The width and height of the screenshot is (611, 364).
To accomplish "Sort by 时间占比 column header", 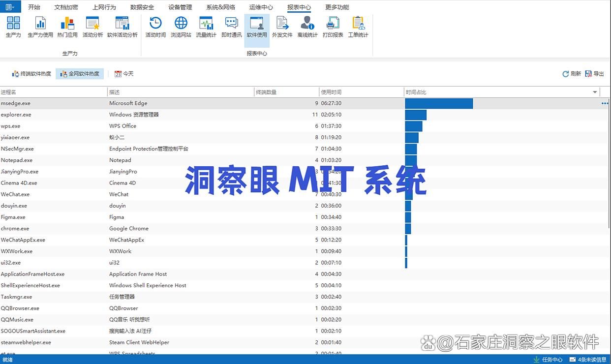I will (x=502, y=92).
